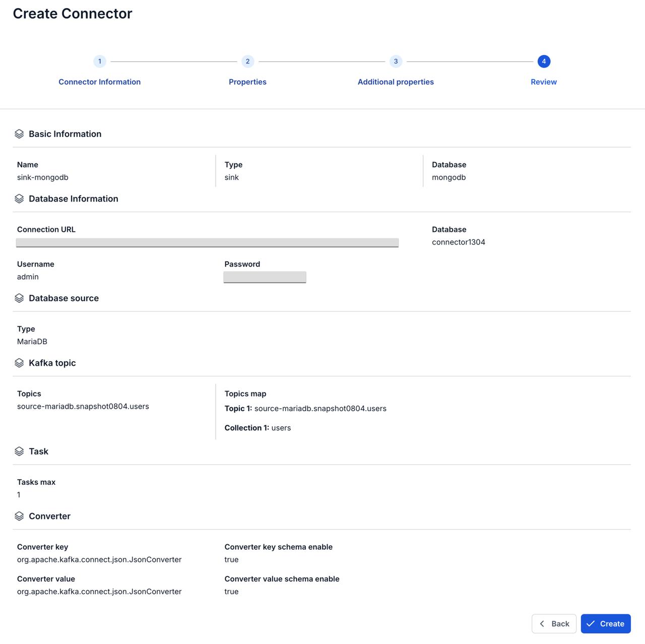The image size is (645, 644).
Task: Click the Topic 1 mapping line
Action: [305, 408]
